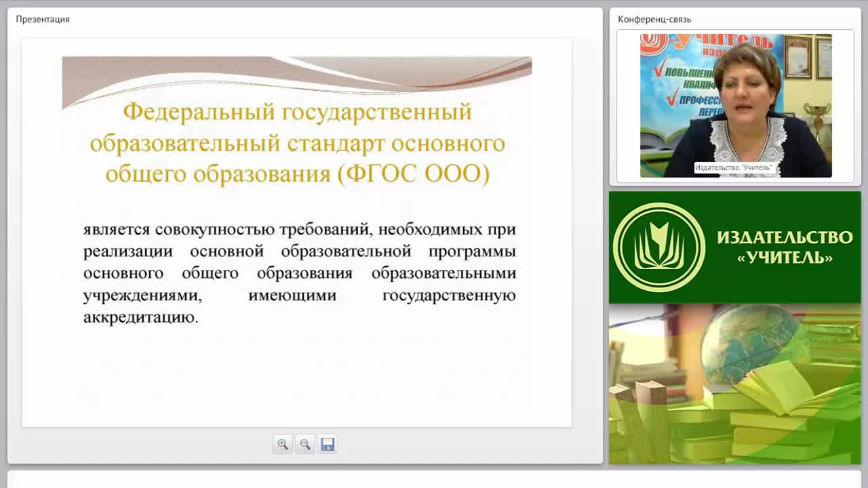This screenshot has width=868, height=488.
Task: Click the (ФГОС ООО) text in the heading
Action: (x=413, y=174)
